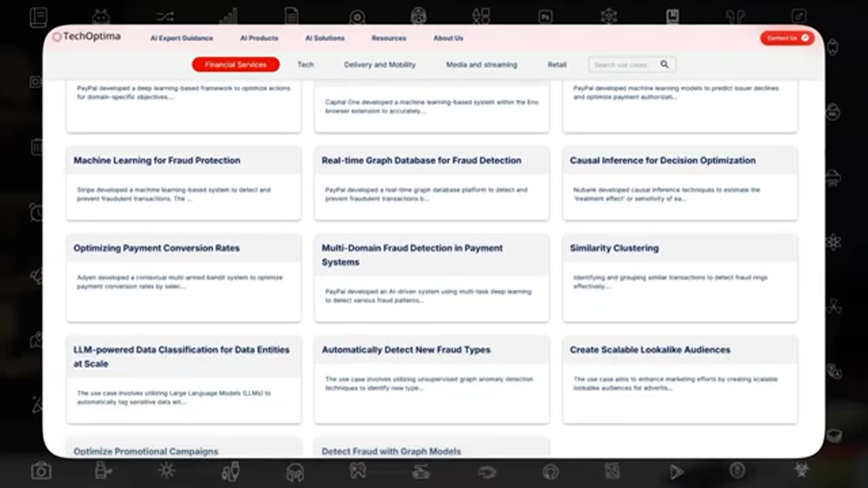Click the Contact Us button
The height and width of the screenshot is (488, 868).
[787, 38]
